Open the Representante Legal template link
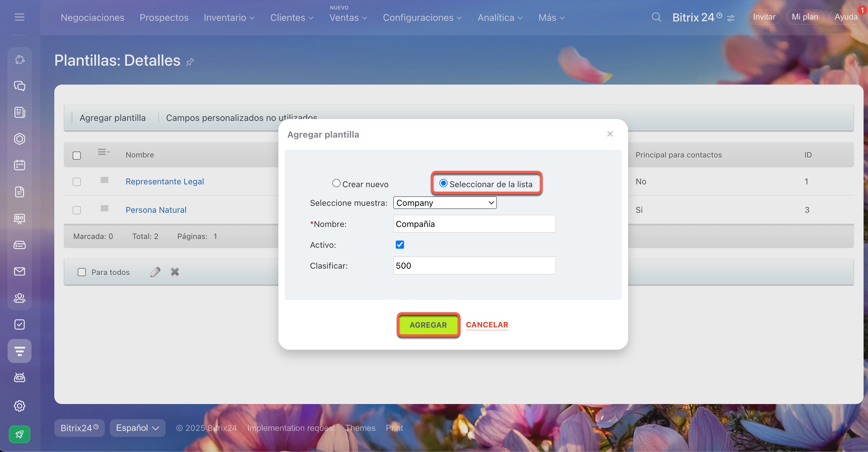868x452 pixels. [x=165, y=181]
